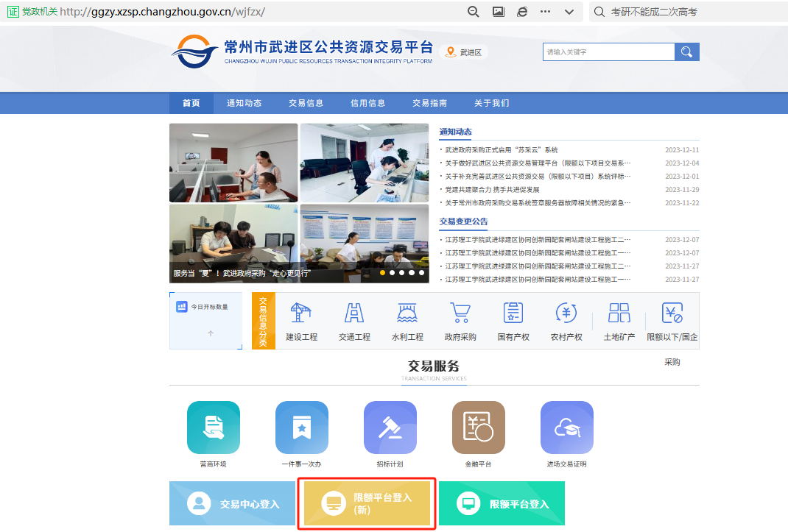The height and width of the screenshot is (532, 788).
Task: Switch to the 交易信息 navigation tab
Action: click(306, 103)
